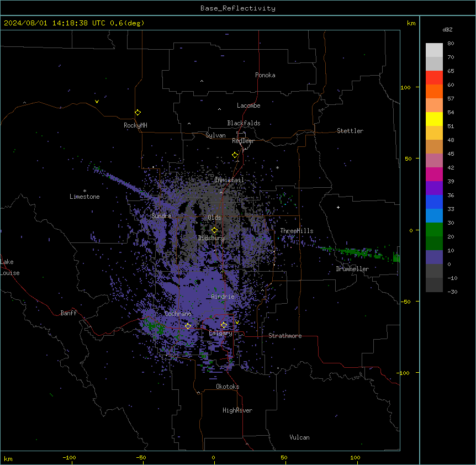Select the magenta 39-42 dBZ legend swatch

[x=434, y=174]
